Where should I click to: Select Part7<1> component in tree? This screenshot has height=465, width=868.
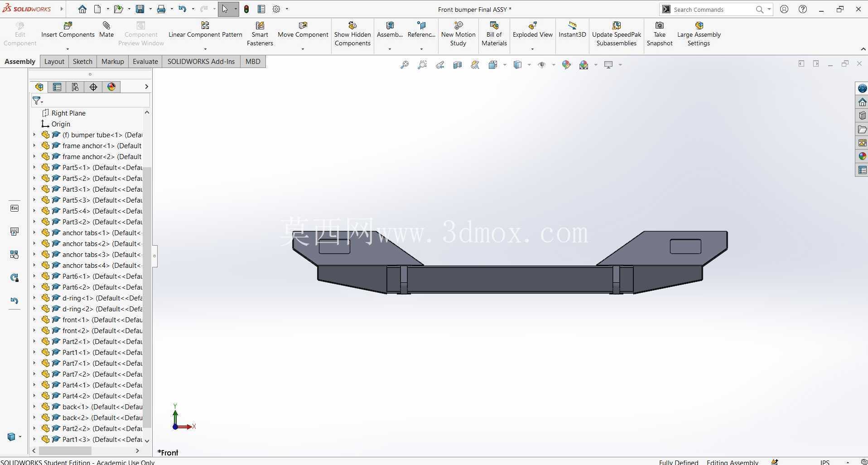point(102,363)
